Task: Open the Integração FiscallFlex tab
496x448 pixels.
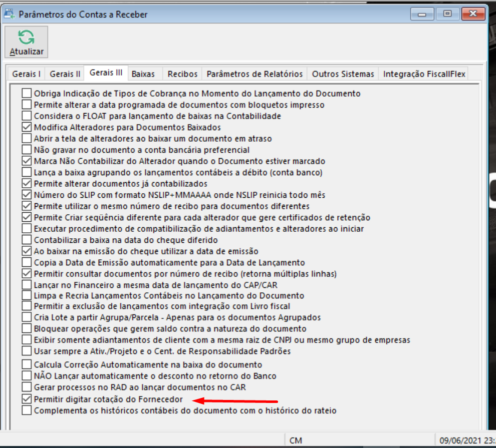Action: [424, 74]
